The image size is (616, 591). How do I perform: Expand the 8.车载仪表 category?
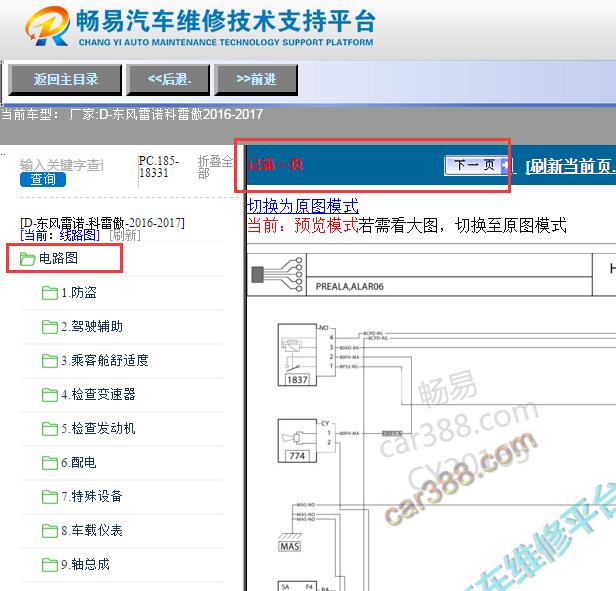coord(92,530)
